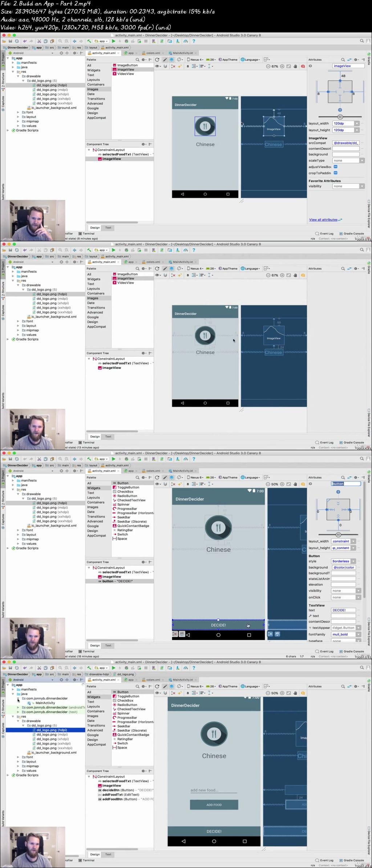Click drawable-hdpi breadcrumb

pos(97,674)
